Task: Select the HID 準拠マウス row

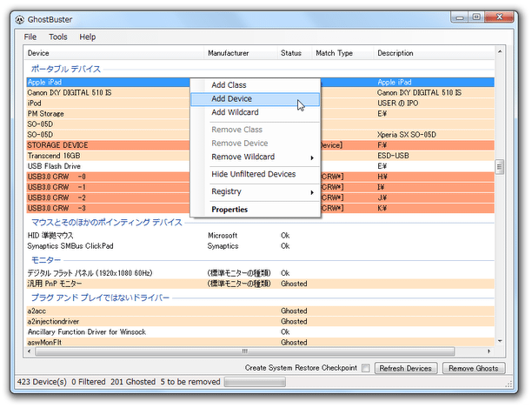Action: (260, 236)
